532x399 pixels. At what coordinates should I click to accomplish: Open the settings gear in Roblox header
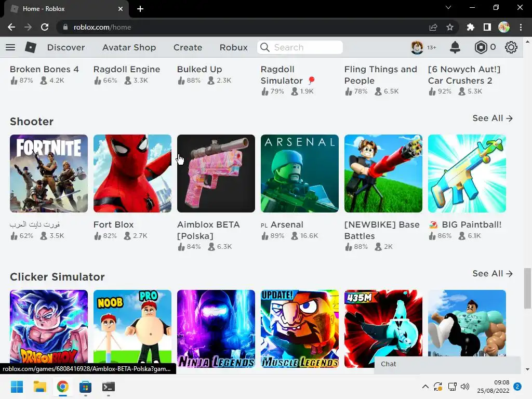(x=511, y=47)
